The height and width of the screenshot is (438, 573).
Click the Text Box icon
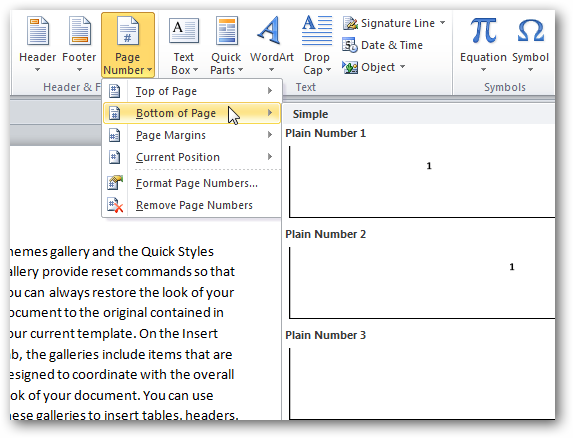184,31
